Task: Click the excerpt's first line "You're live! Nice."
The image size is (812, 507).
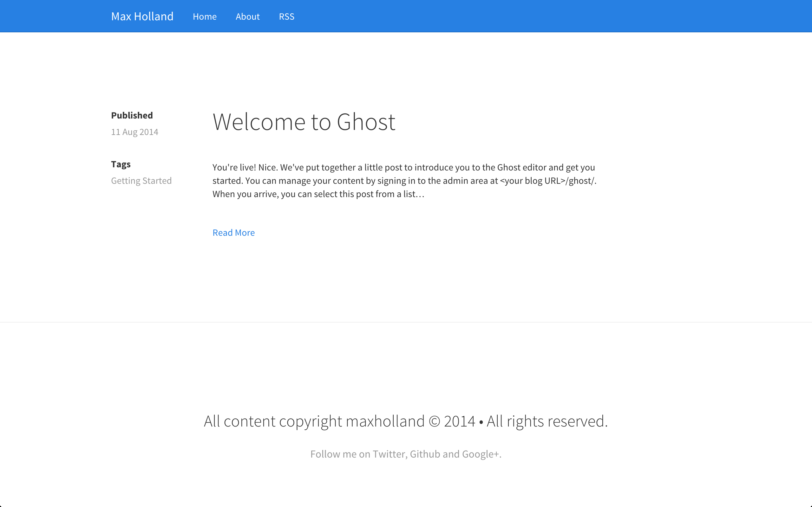Action: 245,167
